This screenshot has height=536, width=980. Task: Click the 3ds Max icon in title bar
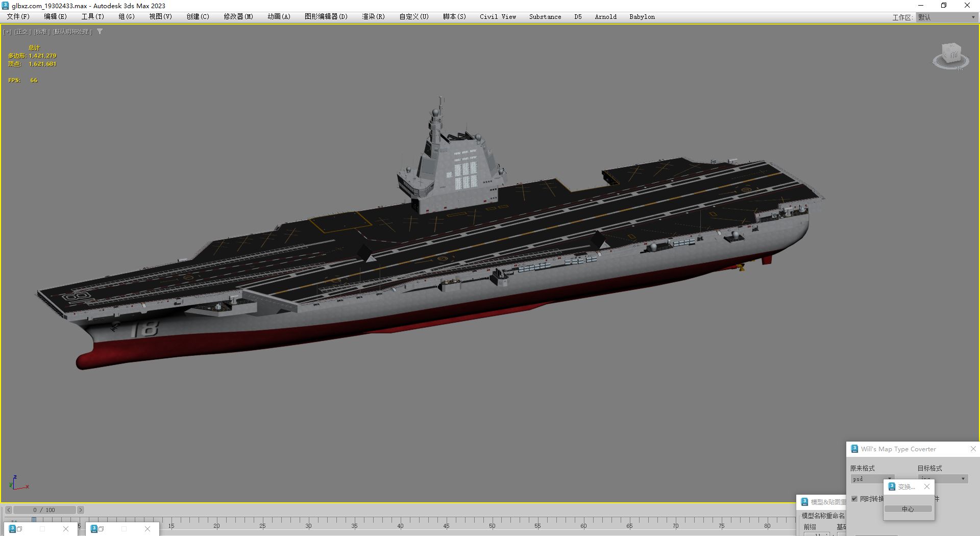tap(6, 6)
